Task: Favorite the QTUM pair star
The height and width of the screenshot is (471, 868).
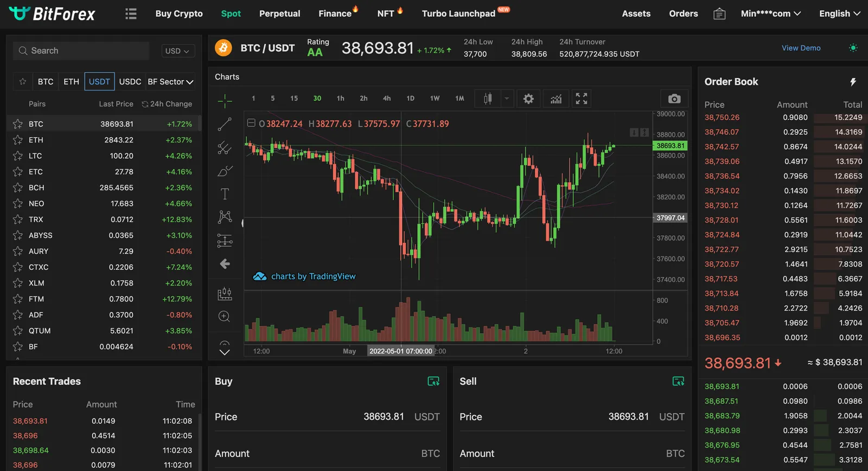Action: [x=18, y=331]
